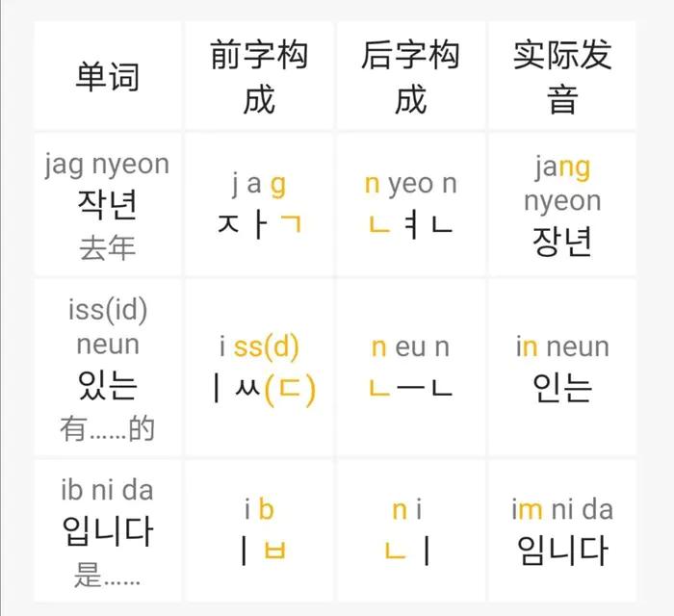Screen dimensions: 674x616
Task: Click the "j a g" decomposition cell
Action: click(258, 205)
